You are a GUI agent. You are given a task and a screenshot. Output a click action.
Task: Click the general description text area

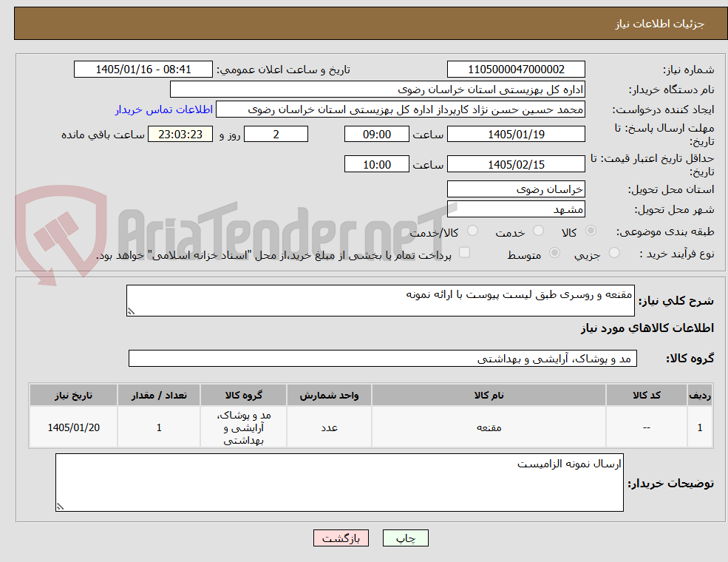380,300
